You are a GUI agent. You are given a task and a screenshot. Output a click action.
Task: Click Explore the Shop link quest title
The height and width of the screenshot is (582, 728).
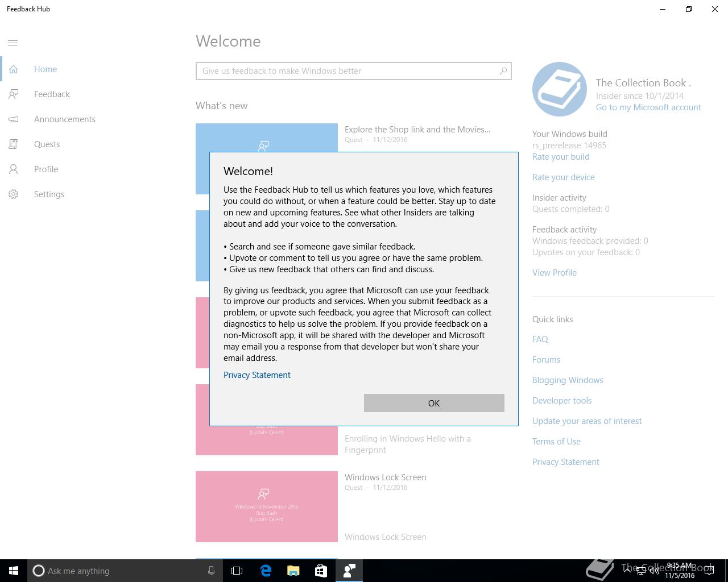(x=417, y=130)
